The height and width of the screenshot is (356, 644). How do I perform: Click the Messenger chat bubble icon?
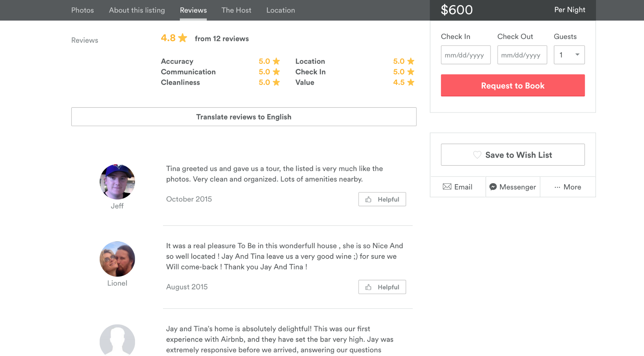tap(493, 187)
